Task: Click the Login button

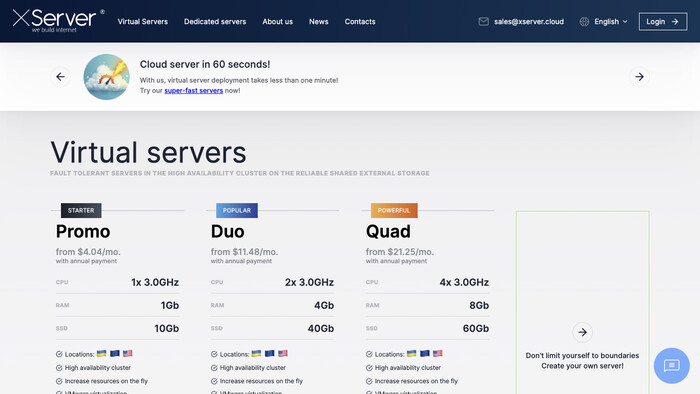Action: pyautogui.click(x=662, y=21)
